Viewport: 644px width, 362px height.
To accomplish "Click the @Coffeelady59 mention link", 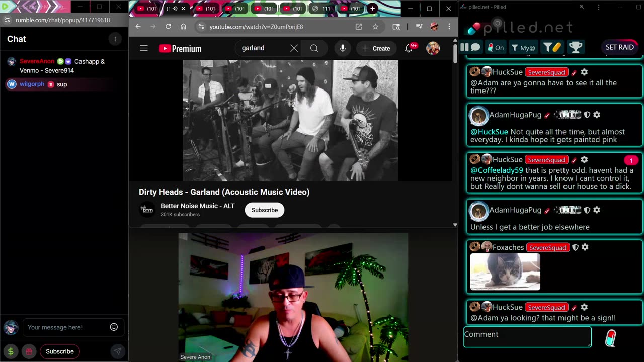I will pos(497,170).
